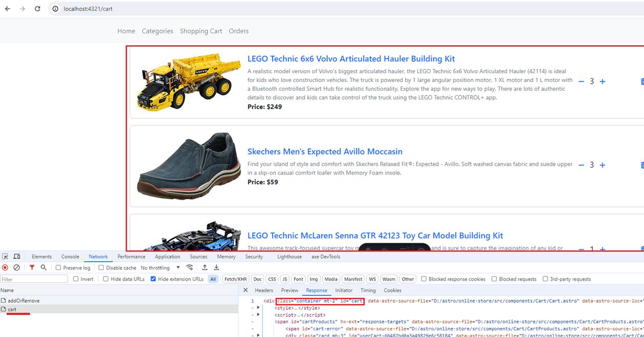
Task: Expand the collapsed style node in response
Action: 258,308
